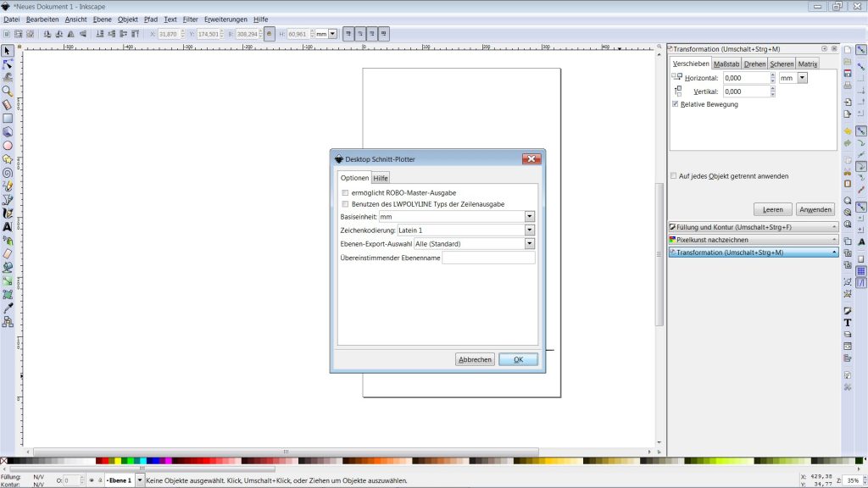Enable 'ermöglicht ROBO-Master-Ausgabe' checkbox
The image size is (868, 488).
[345, 193]
